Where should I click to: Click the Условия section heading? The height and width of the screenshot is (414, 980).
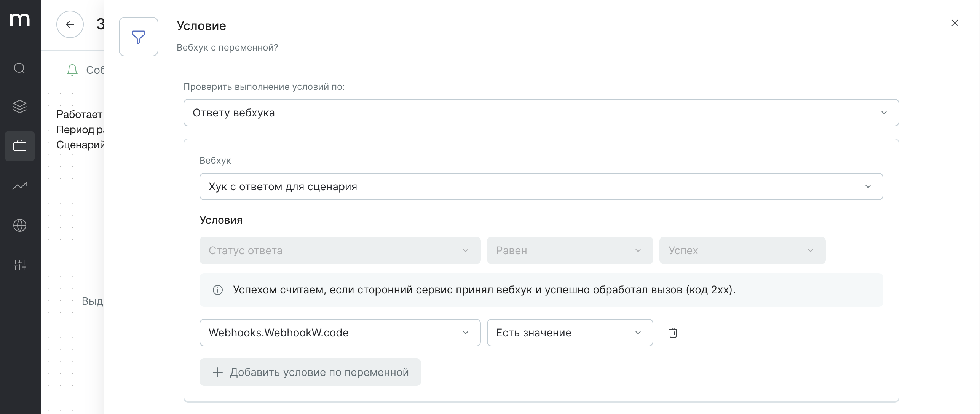pos(221,220)
